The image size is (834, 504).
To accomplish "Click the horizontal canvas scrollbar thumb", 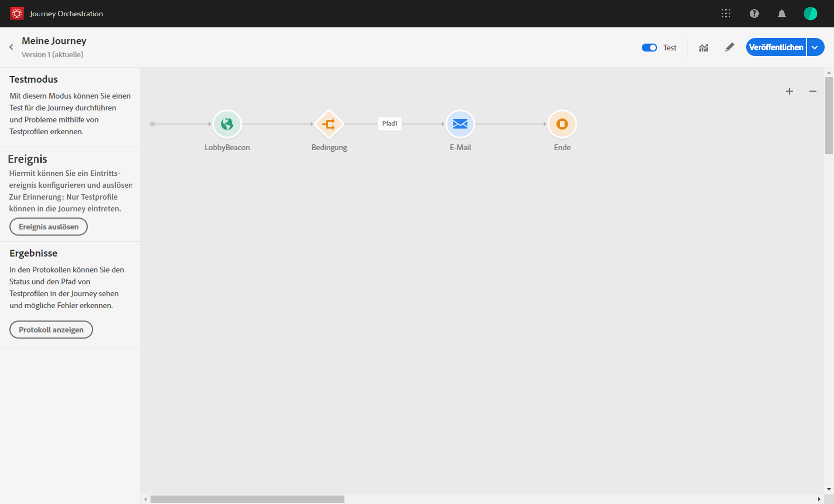I will pyautogui.click(x=247, y=499).
